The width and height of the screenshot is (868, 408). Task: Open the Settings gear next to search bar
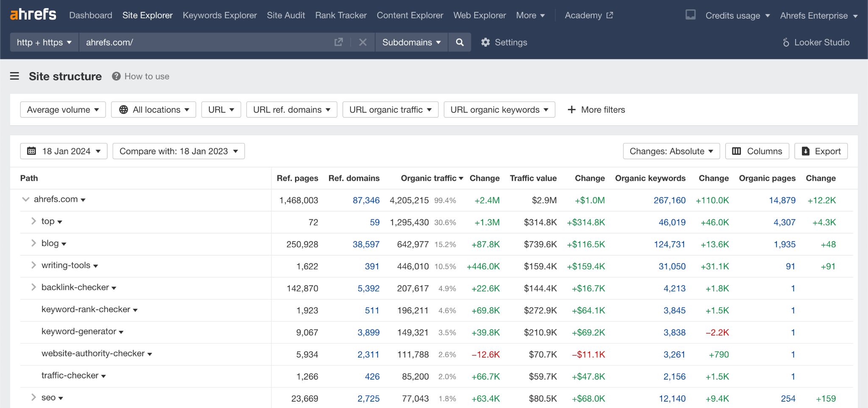click(486, 42)
